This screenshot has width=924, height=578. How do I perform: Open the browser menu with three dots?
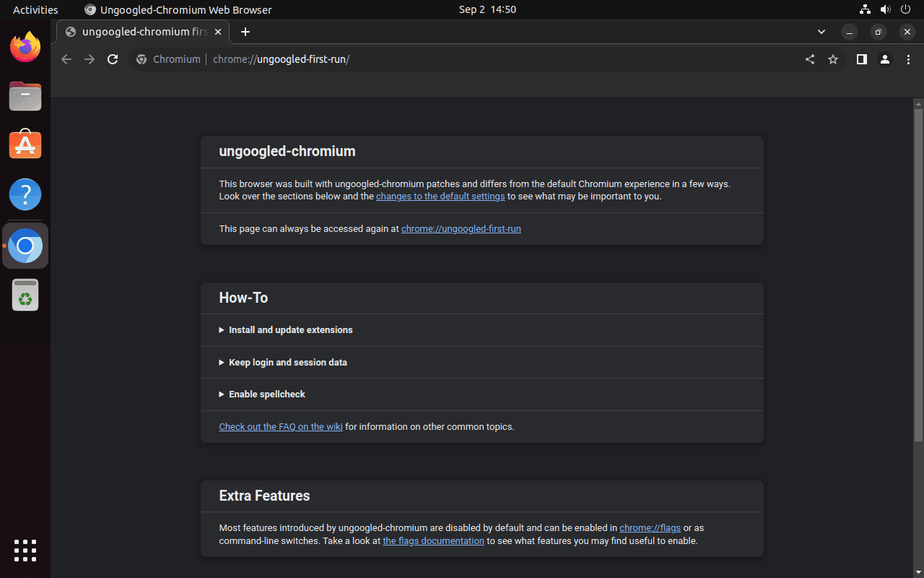(908, 59)
